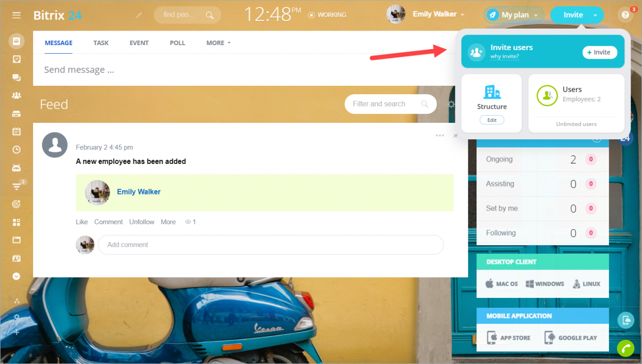The image size is (642, 364).
Task: Click the Add comment field
Action: click(x=271, y=245)
